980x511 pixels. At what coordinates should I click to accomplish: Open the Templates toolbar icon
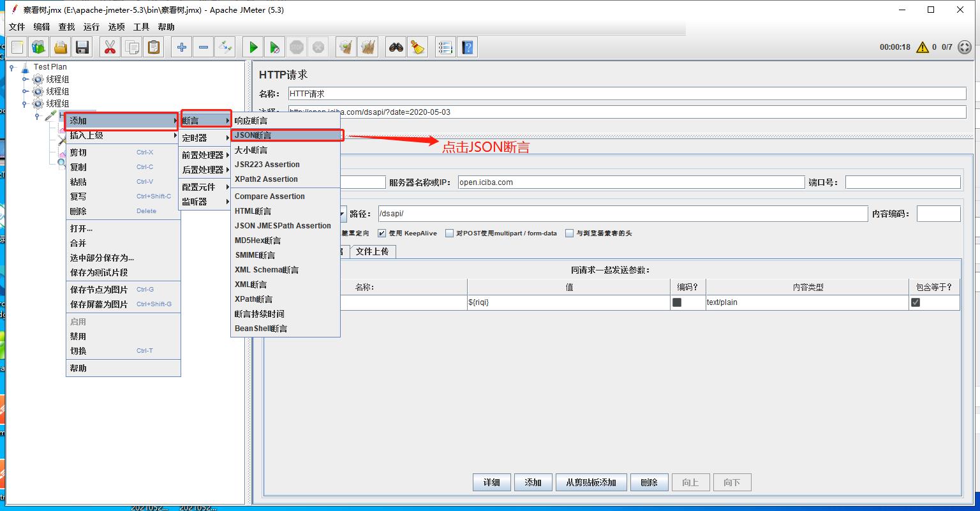pyautogui.click(x=39, y=47)
